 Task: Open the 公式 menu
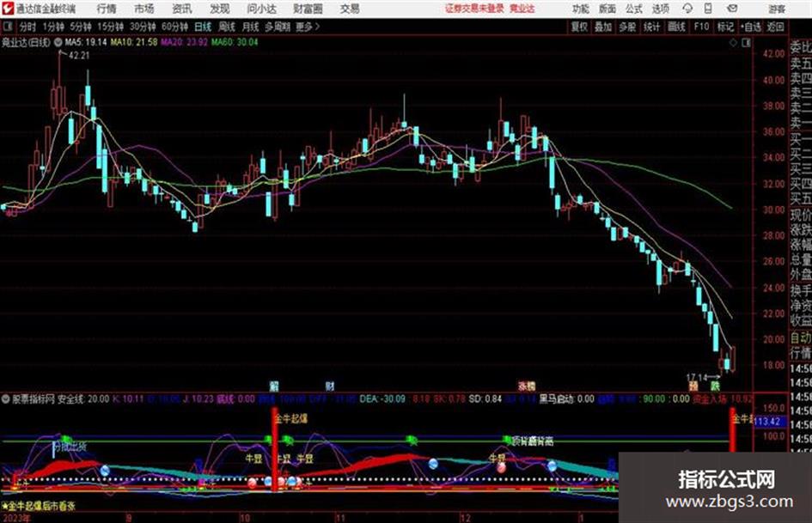pyautogui.click(x=634, y=9)
